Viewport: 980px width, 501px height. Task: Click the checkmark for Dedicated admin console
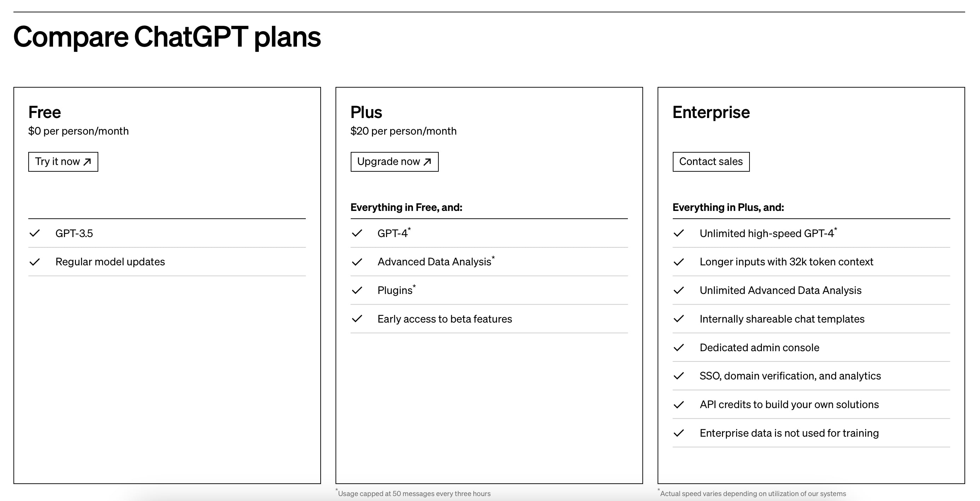pyautogui.click(x=679, y=347)
